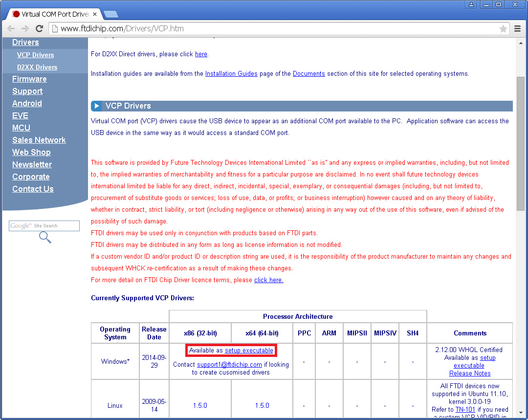Click the 'Comments' column header

[x=470, y=333]
